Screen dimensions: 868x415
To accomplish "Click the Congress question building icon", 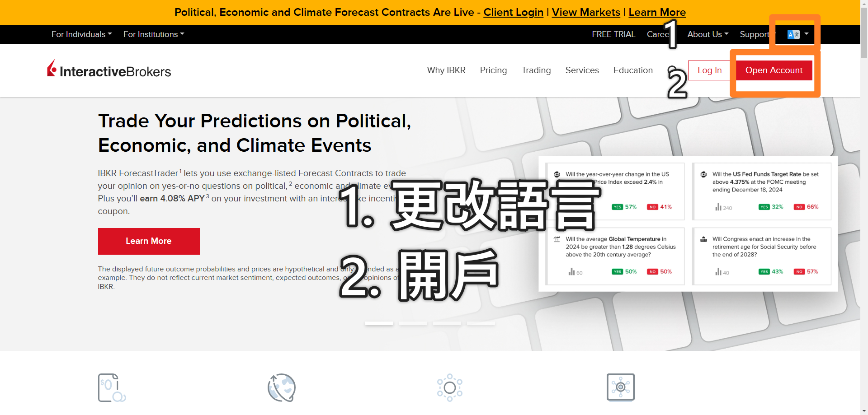I will click(703, 239).
